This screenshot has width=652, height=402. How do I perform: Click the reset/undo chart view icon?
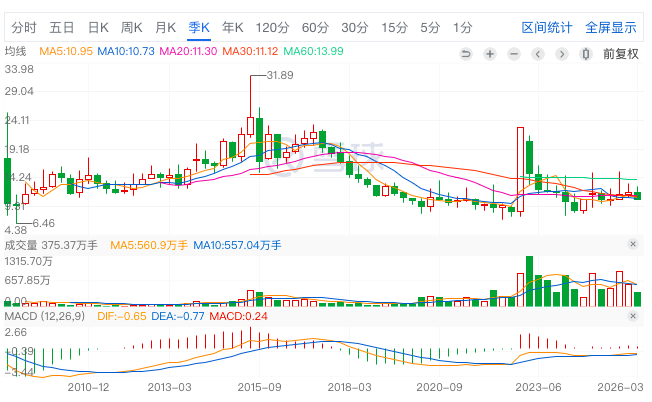pos(466,54)
